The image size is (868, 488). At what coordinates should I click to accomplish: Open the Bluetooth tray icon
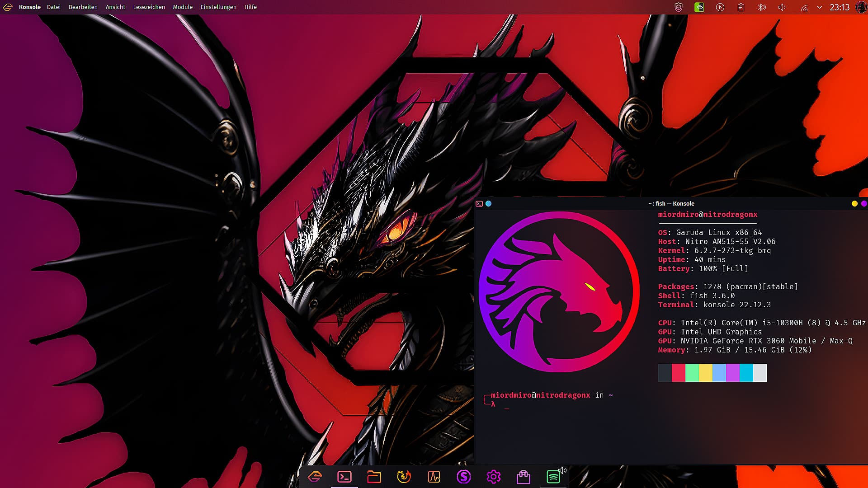coord(762,7)
